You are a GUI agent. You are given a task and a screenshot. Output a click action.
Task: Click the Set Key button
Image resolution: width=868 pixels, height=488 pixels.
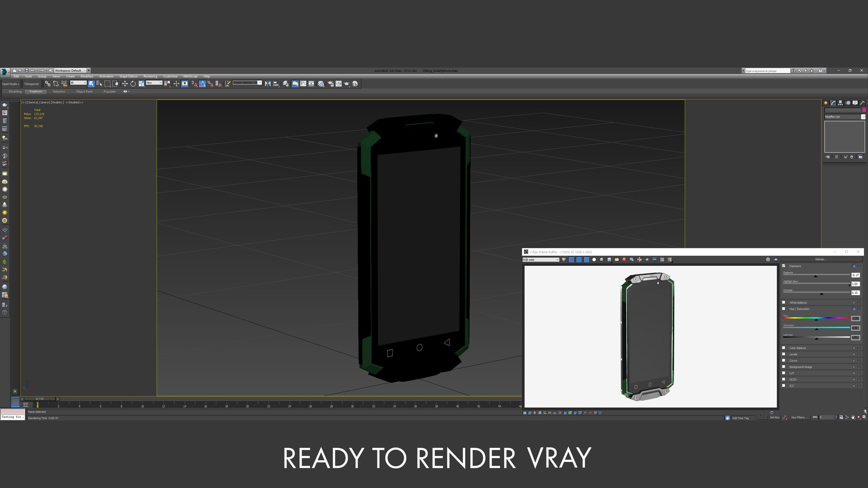click(x=775, y=418)
